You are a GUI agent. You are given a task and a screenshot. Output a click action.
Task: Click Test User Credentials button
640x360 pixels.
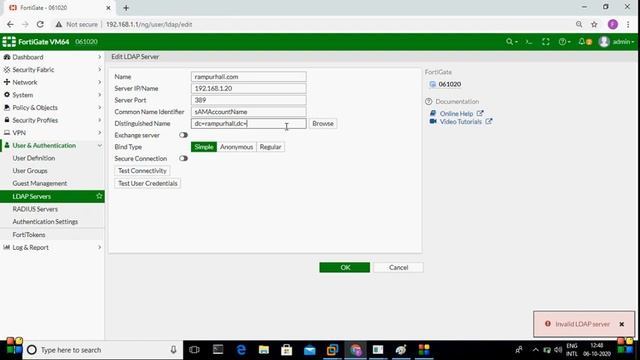pos(147,183)
